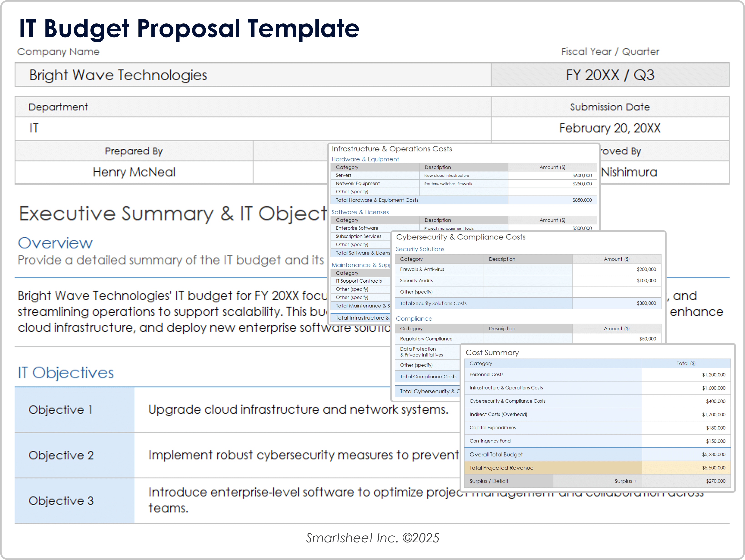Click the Hardware & Equipment section heading
This screenshot has width=745, height=560.
click(x=365, y=159)
